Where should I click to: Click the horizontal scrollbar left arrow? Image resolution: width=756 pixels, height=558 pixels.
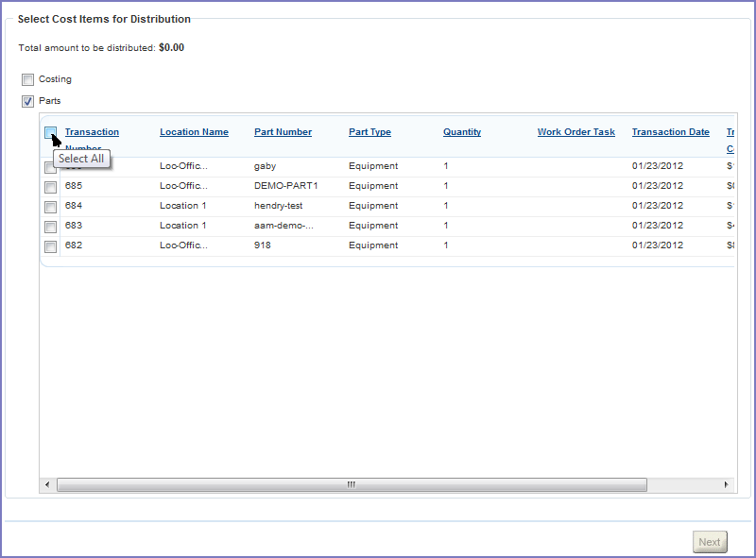click(47, 484)
